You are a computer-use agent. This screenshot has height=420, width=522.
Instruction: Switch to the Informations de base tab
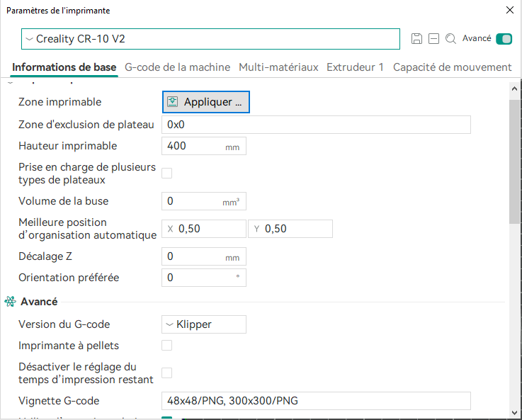pyautogui.click(x=64, y=67)
